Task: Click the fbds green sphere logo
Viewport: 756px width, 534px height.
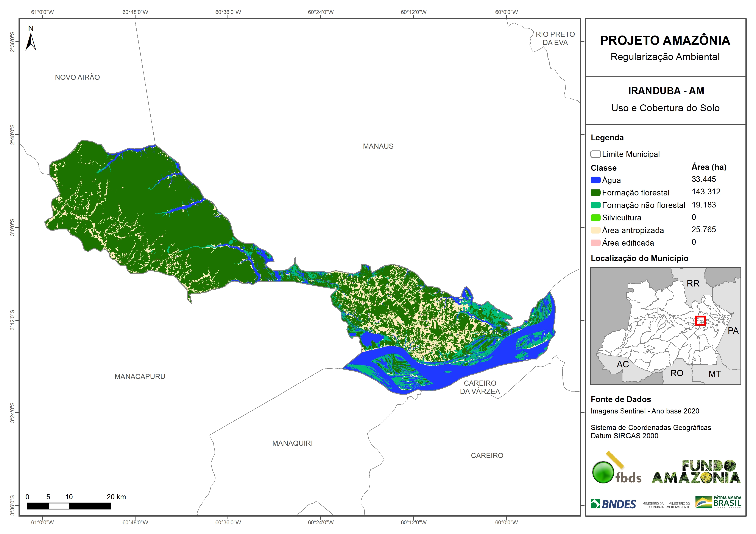Action: [x=603, y=472]
